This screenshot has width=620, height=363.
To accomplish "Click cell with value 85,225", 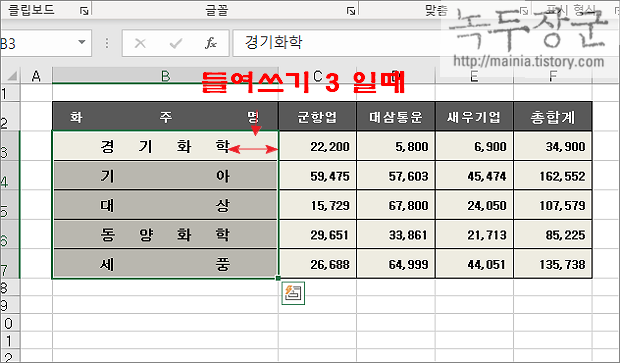I will pos(553,234).
